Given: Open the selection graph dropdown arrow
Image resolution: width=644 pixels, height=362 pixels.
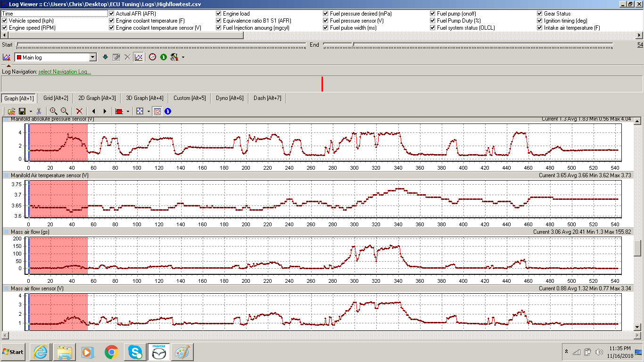Looking at the screenshot, I should tap(128, 112).
